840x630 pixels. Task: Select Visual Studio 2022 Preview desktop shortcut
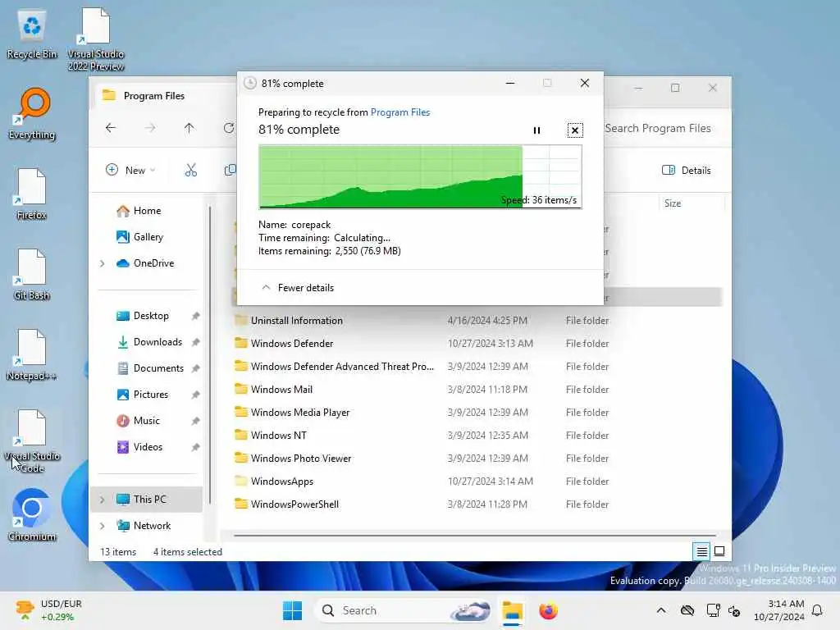[x=96, y=39]
